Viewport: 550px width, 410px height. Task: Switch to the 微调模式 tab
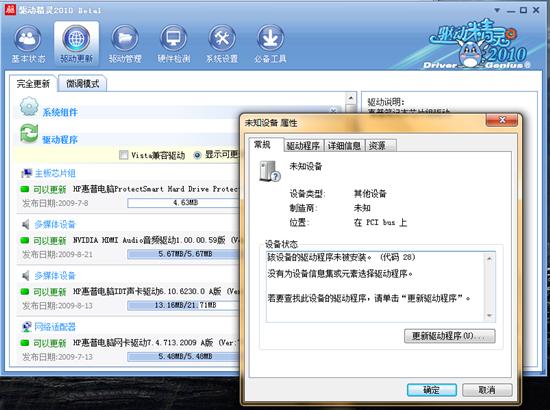(x=82, y=83)
